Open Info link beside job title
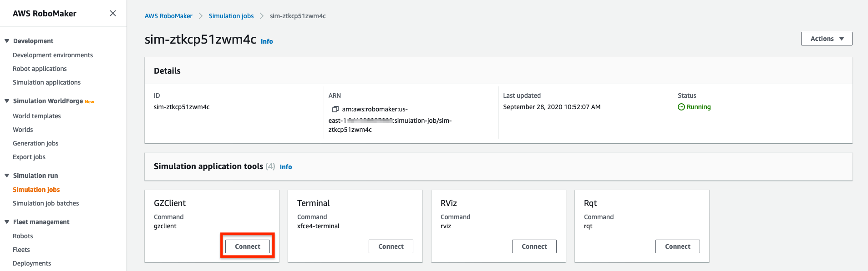 (x=267, y=41)
